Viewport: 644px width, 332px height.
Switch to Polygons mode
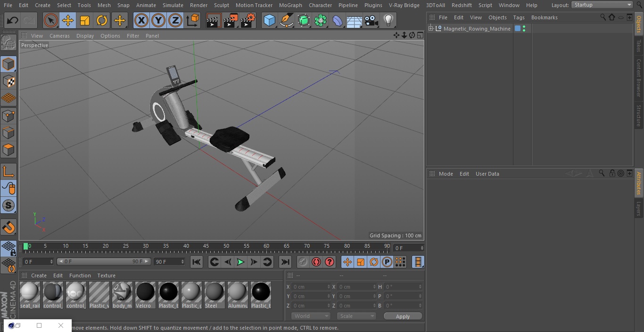click(8, 150)
